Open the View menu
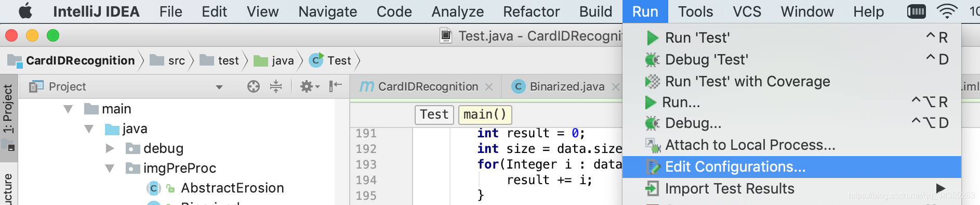Viewport: 980px width, 205px height. [x=262, y=11]
